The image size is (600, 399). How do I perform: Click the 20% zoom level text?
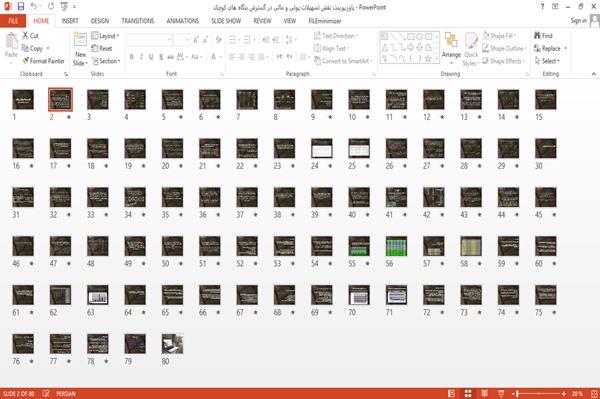(577, 394)
